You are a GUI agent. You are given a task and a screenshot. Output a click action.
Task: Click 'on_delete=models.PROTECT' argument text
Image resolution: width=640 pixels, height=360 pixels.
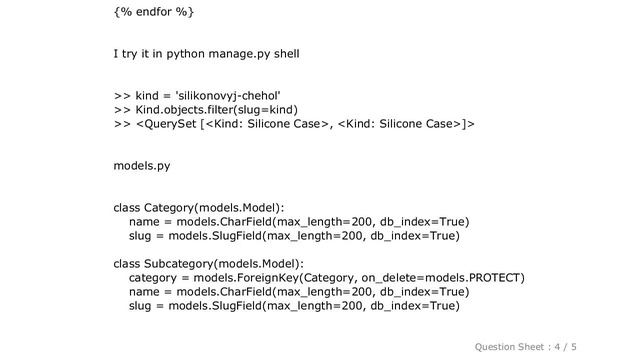click(441, 278)
